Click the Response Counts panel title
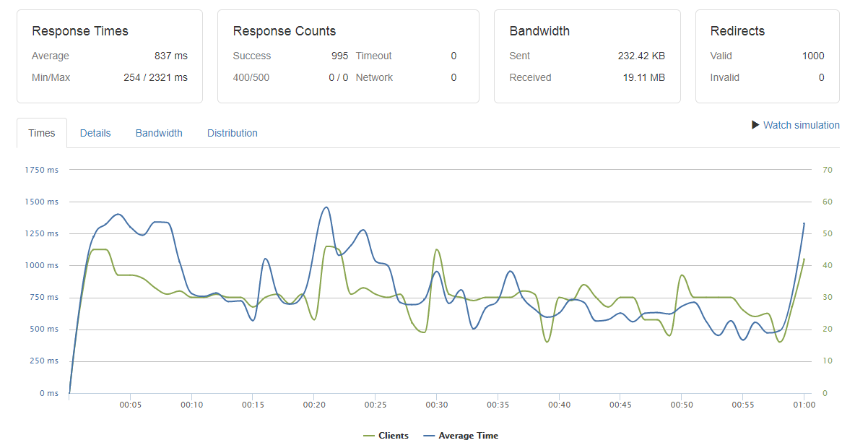The height and width of the screenshot is (448, 868). (x=284, y=31)
